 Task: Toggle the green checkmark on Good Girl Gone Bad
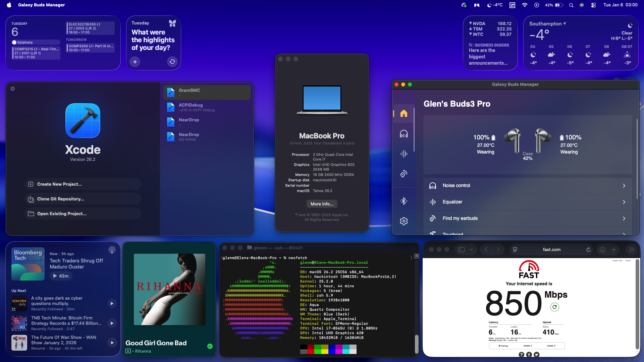coord(210,346)
